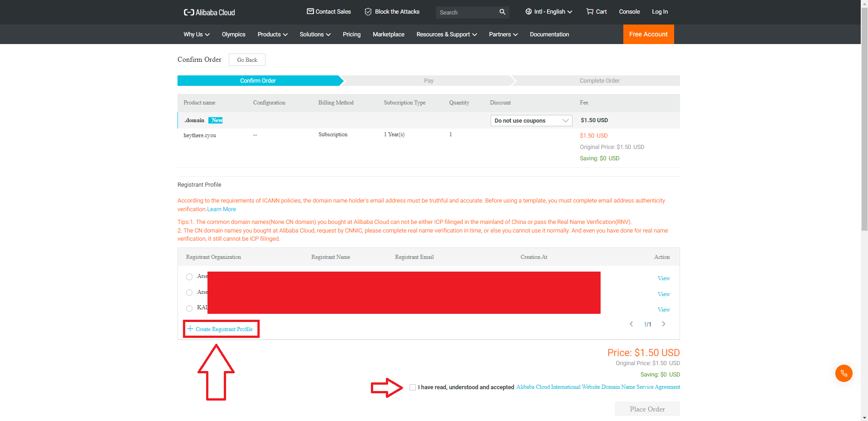Image resolution: width=868 pixels, height=421 pixels.
Task: Open the Do not use coupons dropdown
Action: click(x=531, y=120)
